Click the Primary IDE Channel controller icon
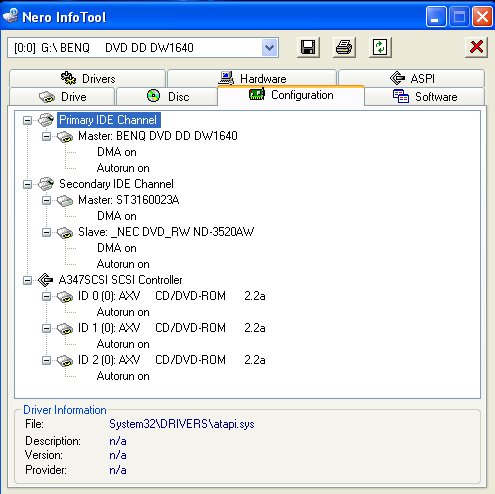Screen dimensions: 495x494 pos(46,120)
